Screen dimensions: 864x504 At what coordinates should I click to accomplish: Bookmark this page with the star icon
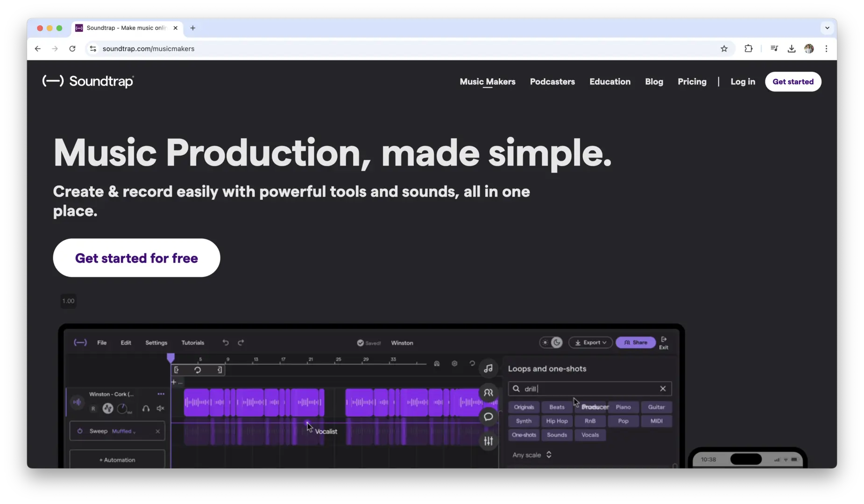724,49
